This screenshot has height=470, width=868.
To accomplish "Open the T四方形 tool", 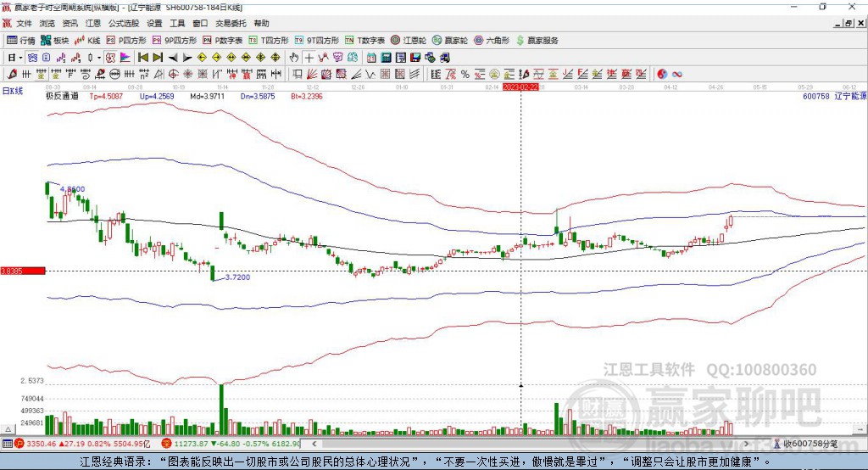I will click(x=269, y=41).
